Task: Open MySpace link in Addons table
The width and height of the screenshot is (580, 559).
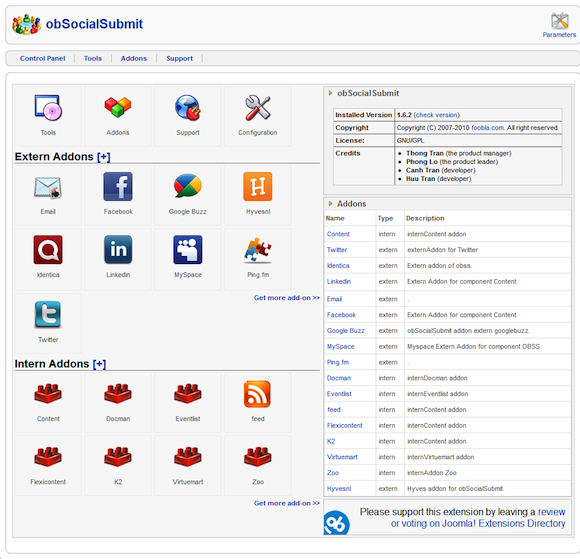Action: 340,347
